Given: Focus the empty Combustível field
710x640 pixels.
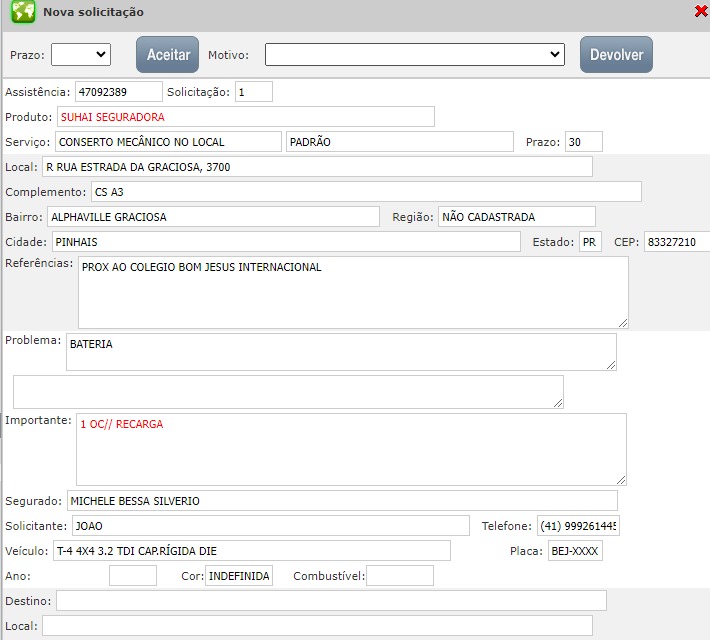Looking at the screenshot, I should point(400,576).
